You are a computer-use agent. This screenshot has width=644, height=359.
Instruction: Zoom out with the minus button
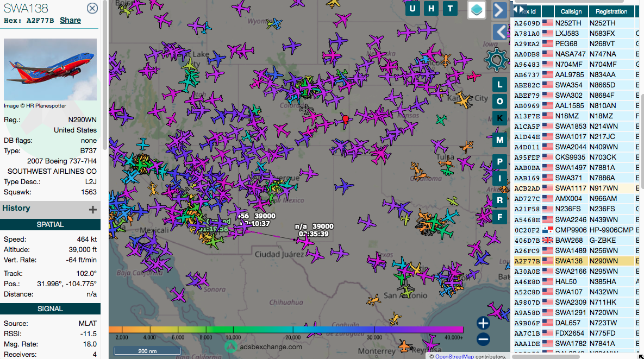(483, 339)
